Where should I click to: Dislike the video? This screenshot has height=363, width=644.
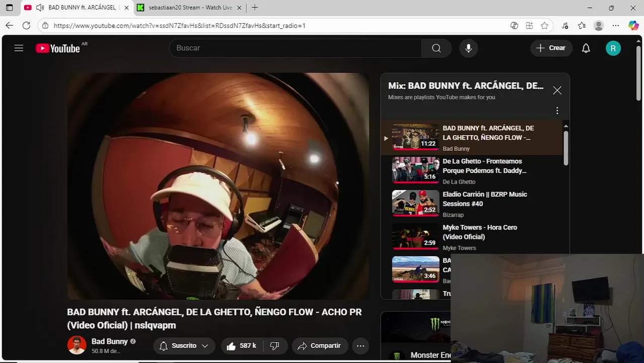tap(275, 346)
